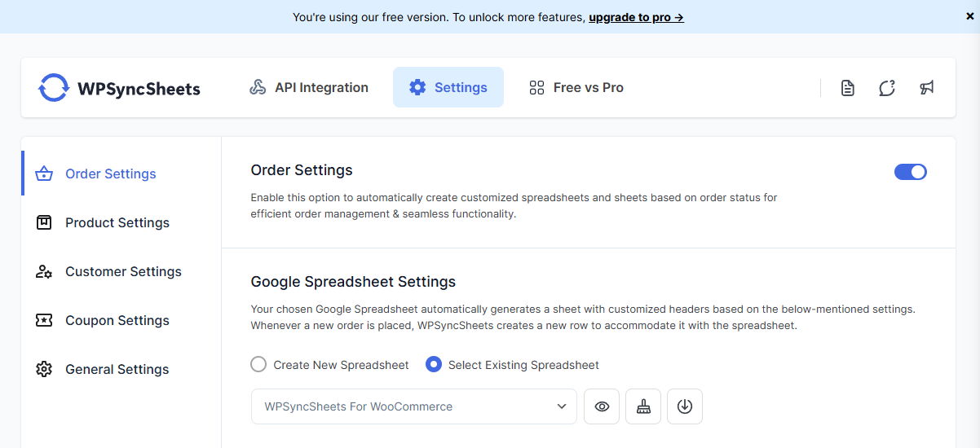Download spreadsheet with the arrow icon
Screen dimensions: 980x448
point(685,406)
